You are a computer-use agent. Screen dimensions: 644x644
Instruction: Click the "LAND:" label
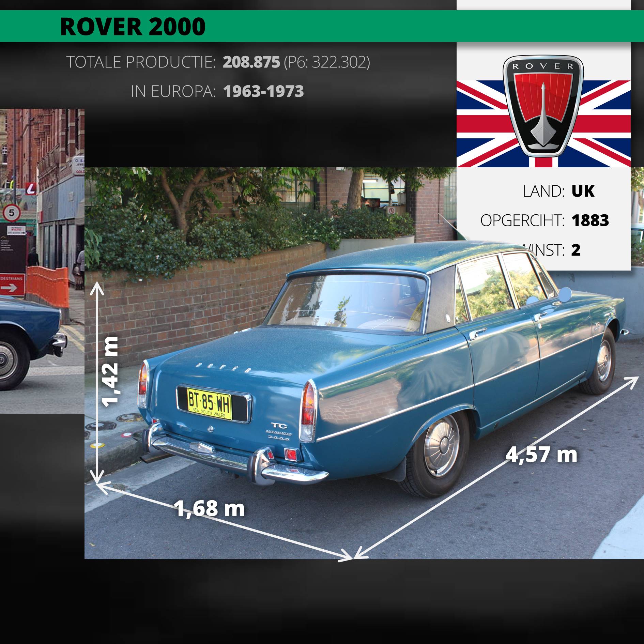pos(544,191)
